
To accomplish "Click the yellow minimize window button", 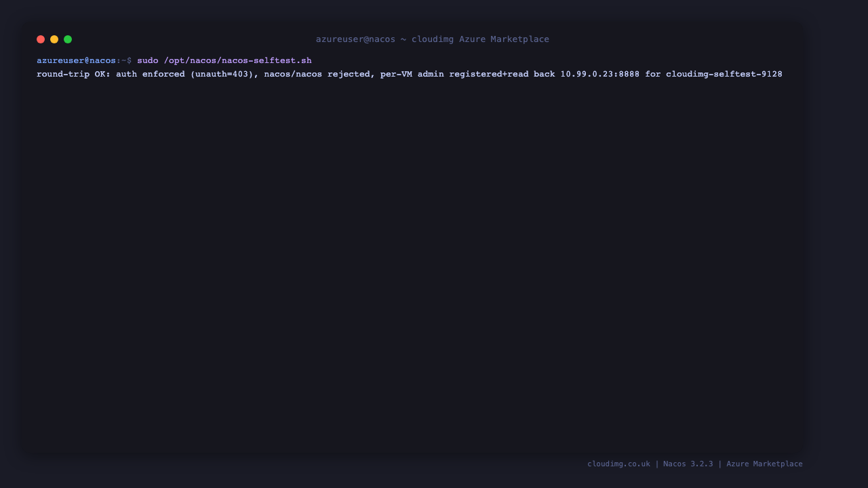I will click(54, 39).
